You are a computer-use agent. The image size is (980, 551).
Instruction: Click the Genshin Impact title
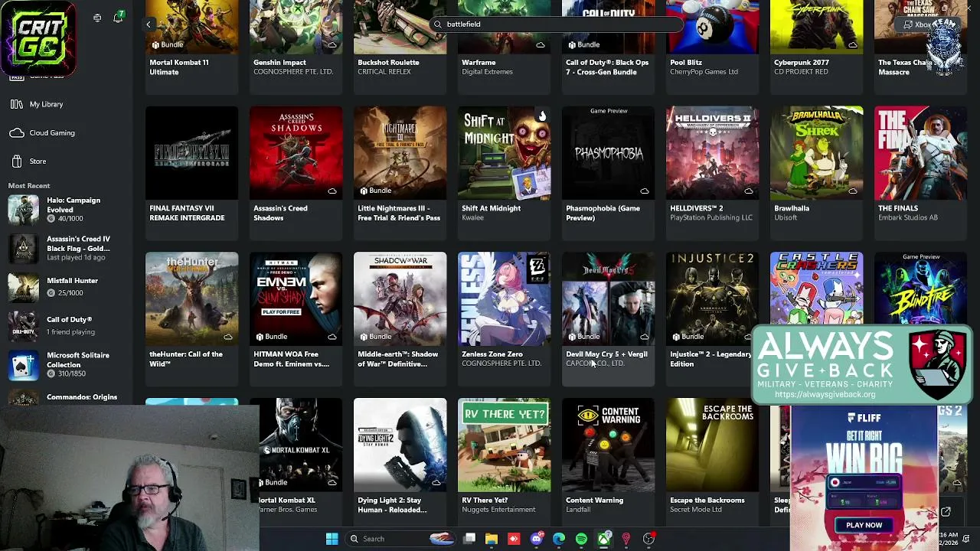[279, 63]
